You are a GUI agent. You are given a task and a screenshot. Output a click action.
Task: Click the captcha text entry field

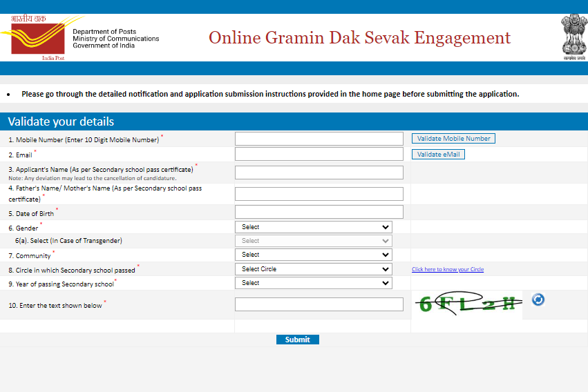(x=319, y=304)
